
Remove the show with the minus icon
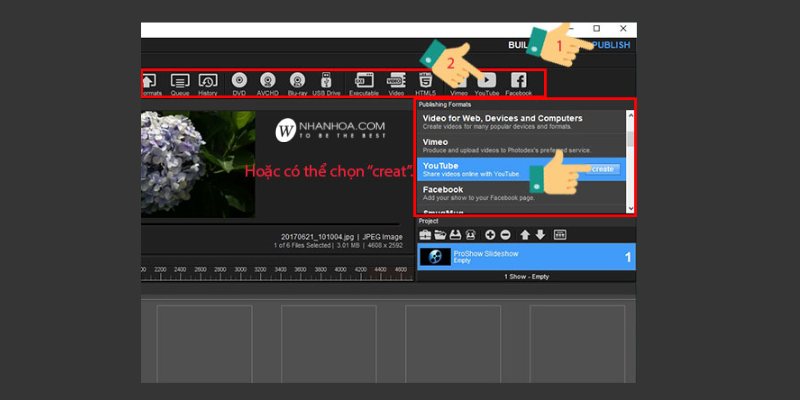point(506,235)
